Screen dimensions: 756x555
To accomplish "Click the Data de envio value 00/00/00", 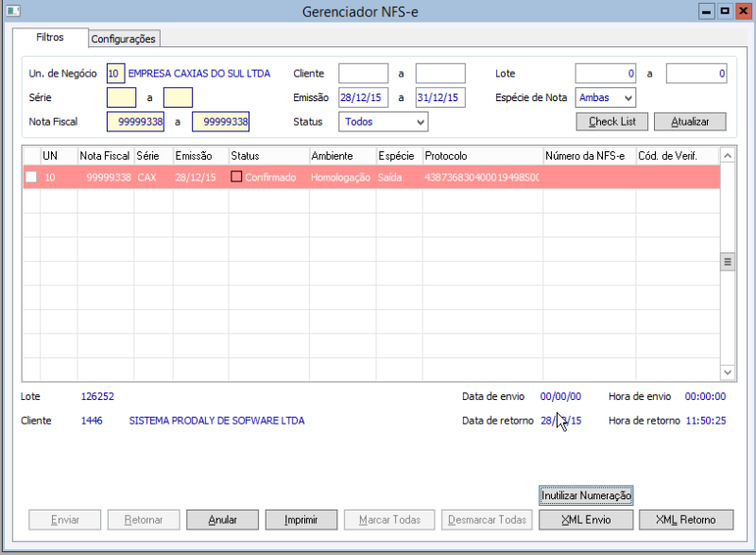I will (x=560, y=396).
